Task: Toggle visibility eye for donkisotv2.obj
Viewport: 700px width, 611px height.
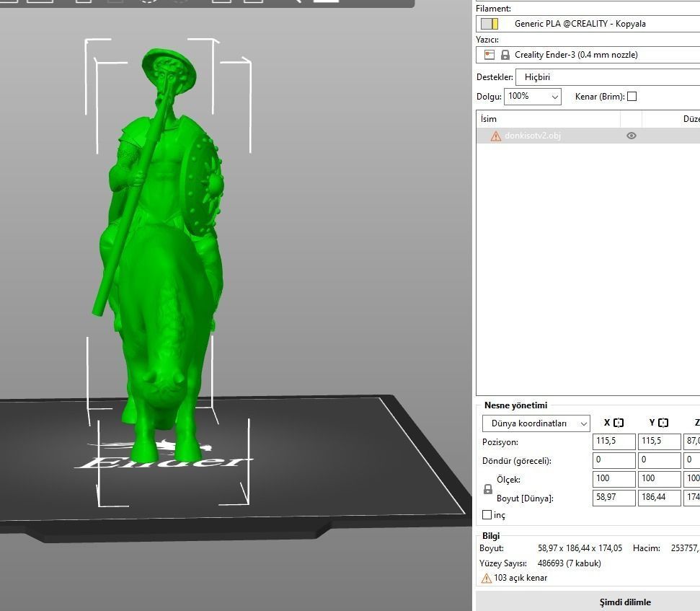Action: click(x=632, y=136)
